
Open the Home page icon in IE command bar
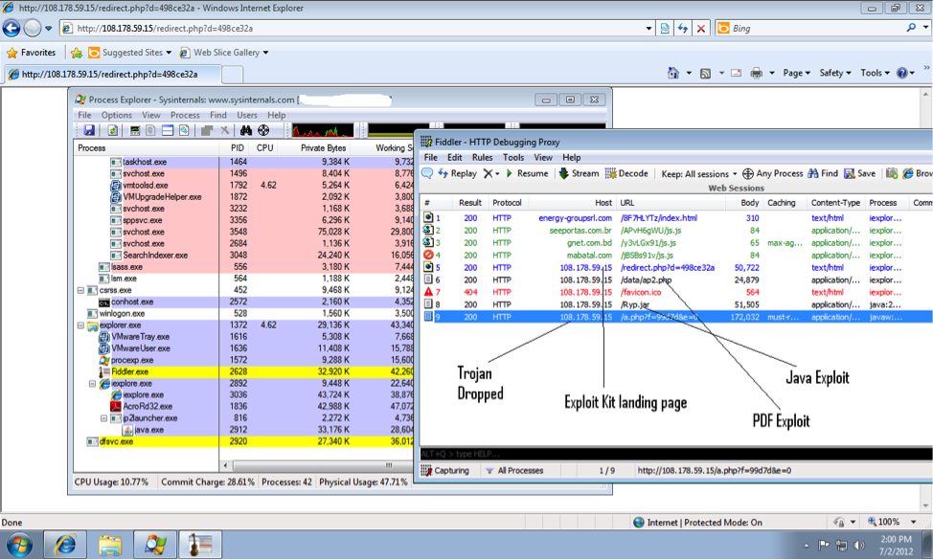(x=673, y=73)
